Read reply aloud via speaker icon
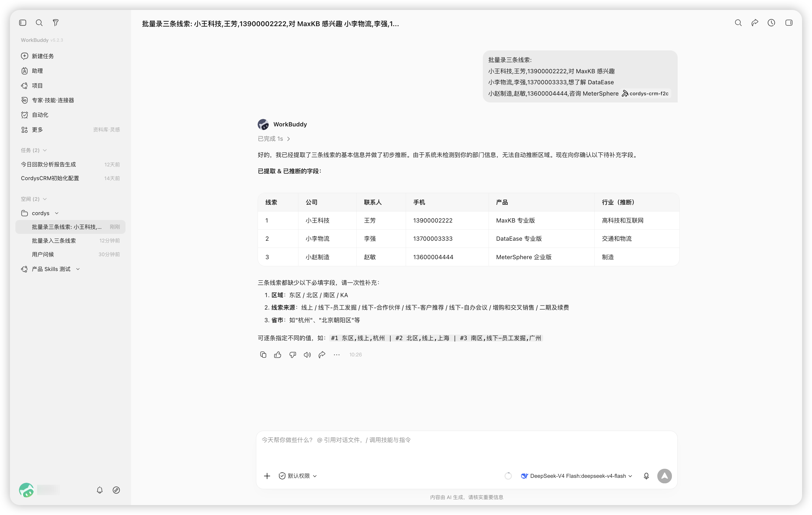This screenshot has width=812, height=515. tap(307, 354)
